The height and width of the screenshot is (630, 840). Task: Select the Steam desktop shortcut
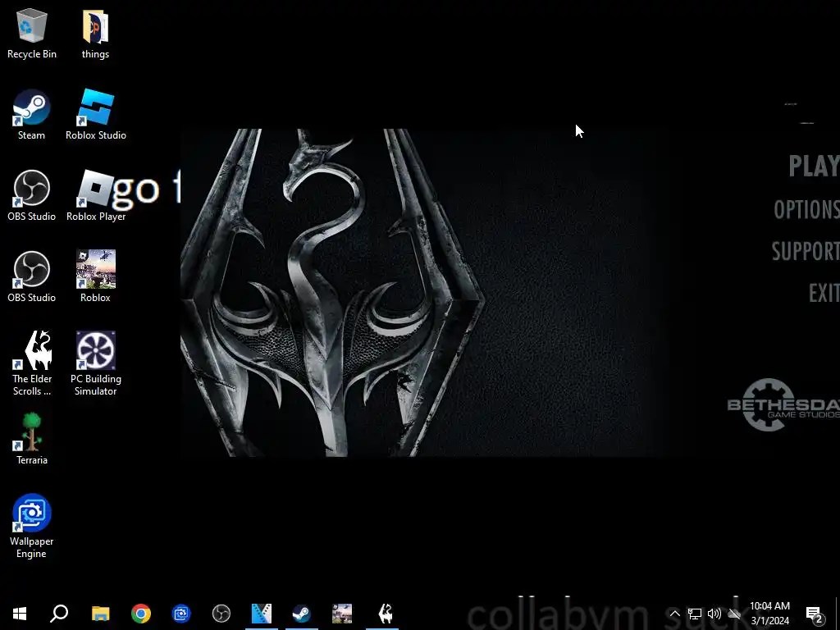(x=32, y=115)
